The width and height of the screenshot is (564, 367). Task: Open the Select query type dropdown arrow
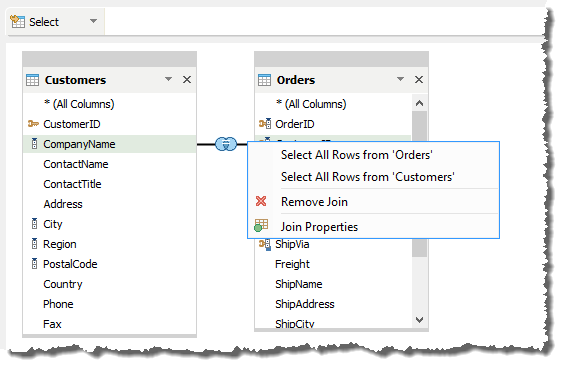[94, 21]
